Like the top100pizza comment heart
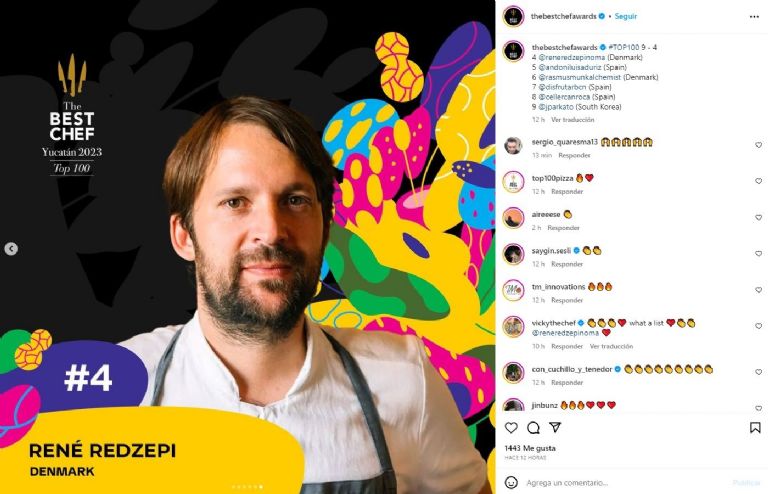Screen dimensions: 768x494 (x=758, y=181)
